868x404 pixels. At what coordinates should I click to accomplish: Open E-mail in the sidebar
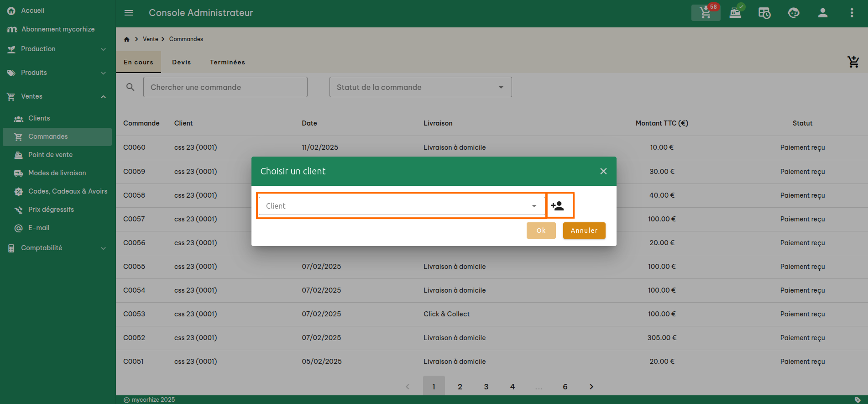tap(58, 228)
